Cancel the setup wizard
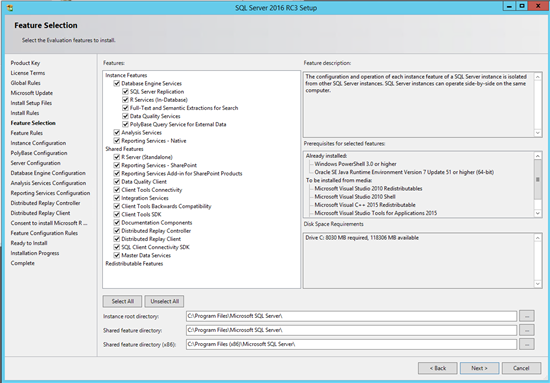 (521, 368)
